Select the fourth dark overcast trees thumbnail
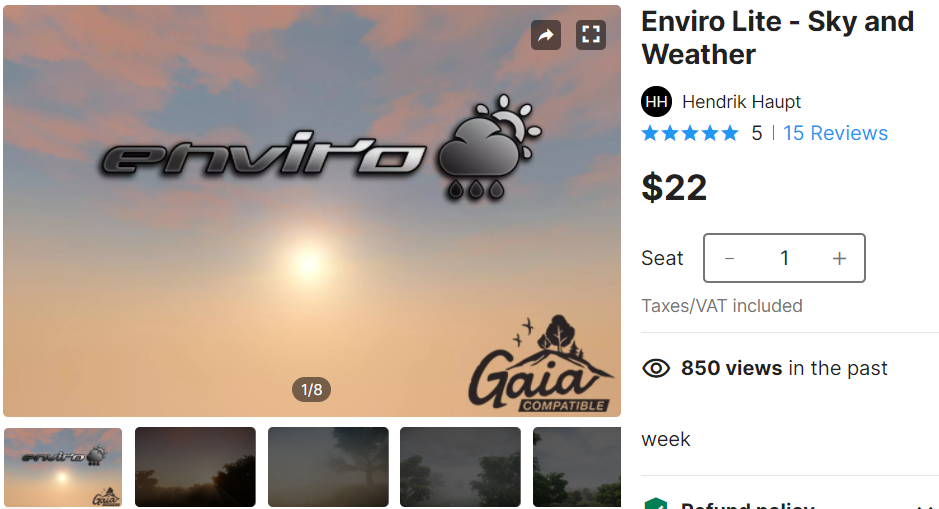The image size is (939, 509). 461,467
